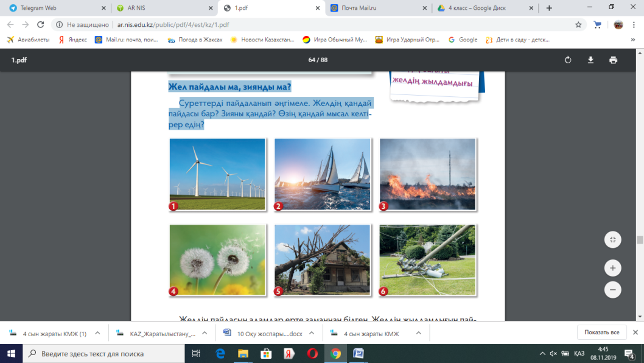
Task: Close the Telegram Web tab
Action: coord(103,8)
